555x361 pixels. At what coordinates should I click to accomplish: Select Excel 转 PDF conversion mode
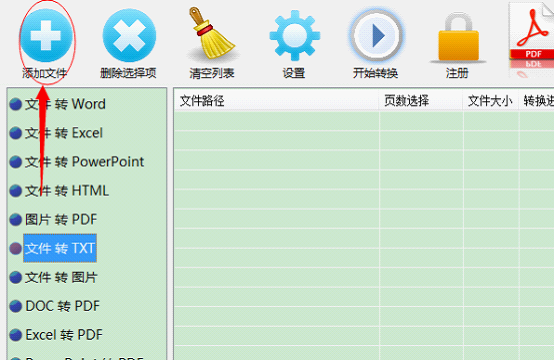click(x=64, y=335)
